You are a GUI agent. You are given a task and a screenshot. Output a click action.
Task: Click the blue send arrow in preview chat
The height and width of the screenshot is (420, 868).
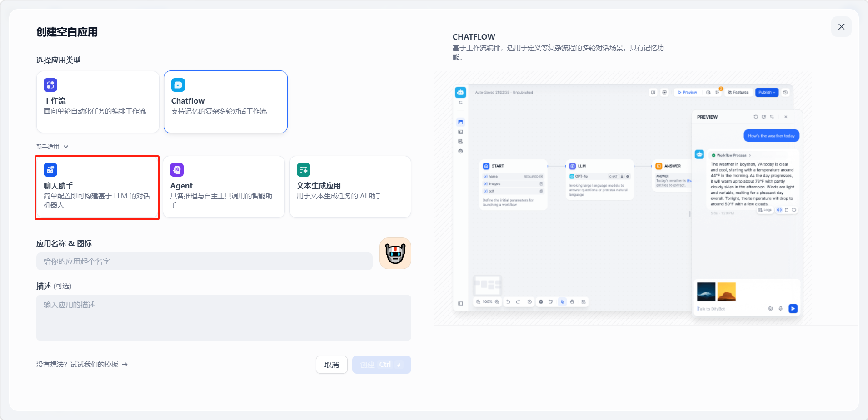click(x=793, y=309)
